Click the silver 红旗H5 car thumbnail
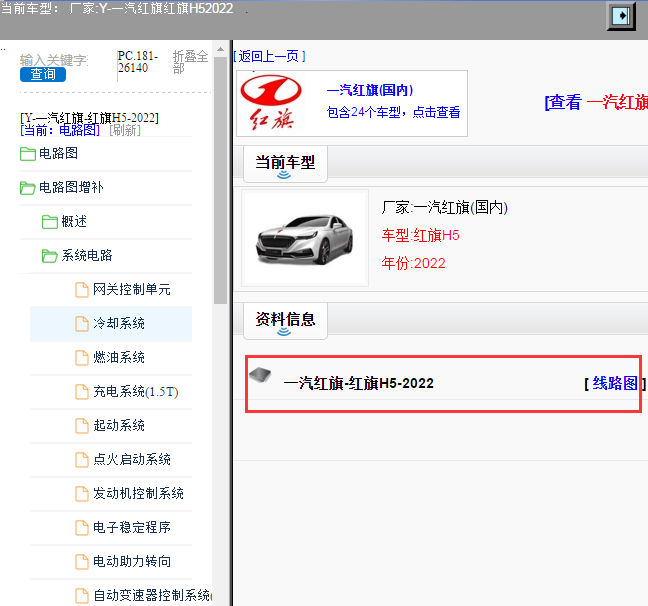Image resolution: width=648 pixels, height=606 pixels. [305, 238]
